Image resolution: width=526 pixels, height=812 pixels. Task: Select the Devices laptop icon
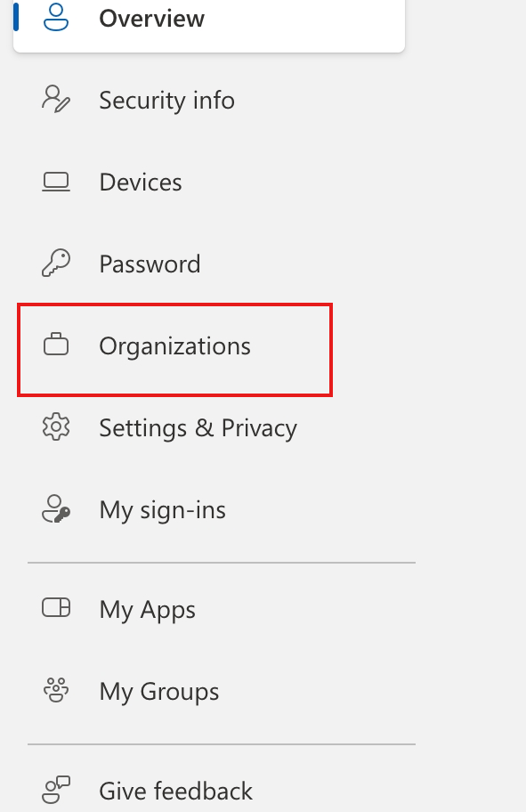point(56,182)
